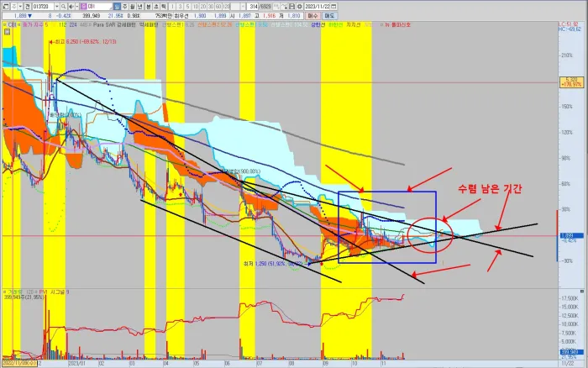The width and height of the screenshot is (588, 368).
Task: Click the small chart icon under the legend
Action: (x=7, y=32)
